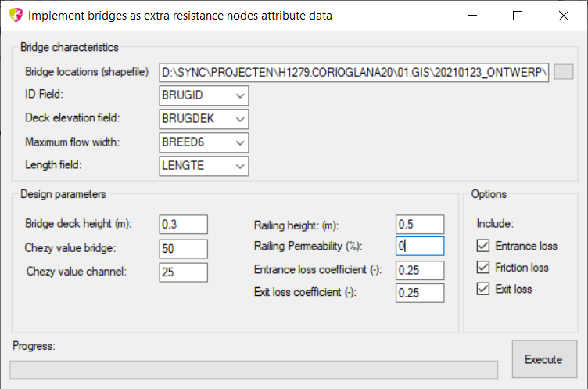The image size is (588, 389).
Task: Uncheck the Exit loss checkbox
Action: coord(484,289)
